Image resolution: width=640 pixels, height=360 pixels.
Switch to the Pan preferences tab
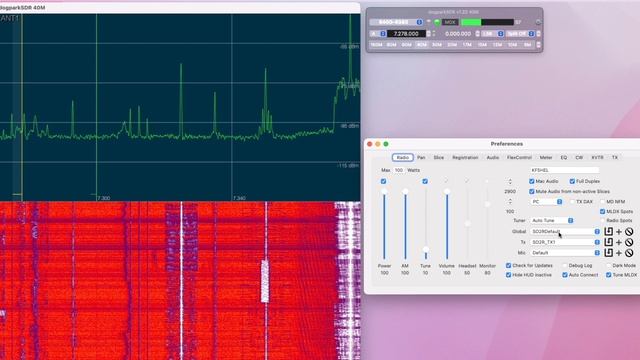[x=421, y=158]
